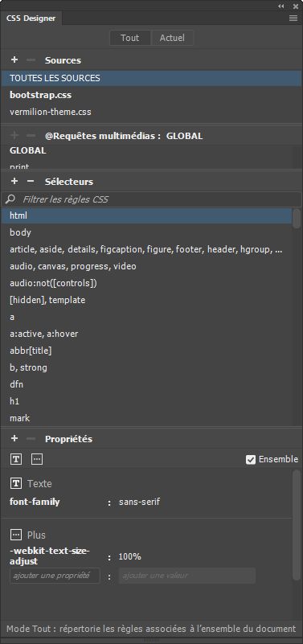Screen dimensions: 303x644
Task: Click the @Requêtes multimédias section header
Action: [124, 136]
